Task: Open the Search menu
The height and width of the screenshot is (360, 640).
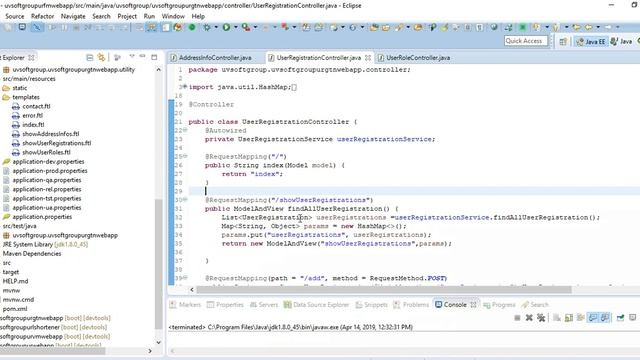Action: tap(101, 16)
